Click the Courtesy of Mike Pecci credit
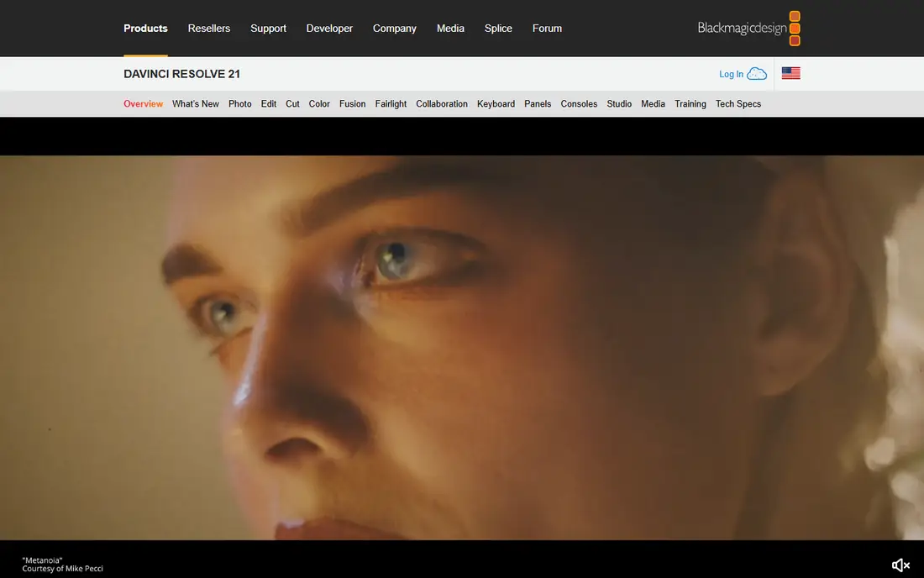The width and height of the screenshot is (924, 578). point(62,569)
